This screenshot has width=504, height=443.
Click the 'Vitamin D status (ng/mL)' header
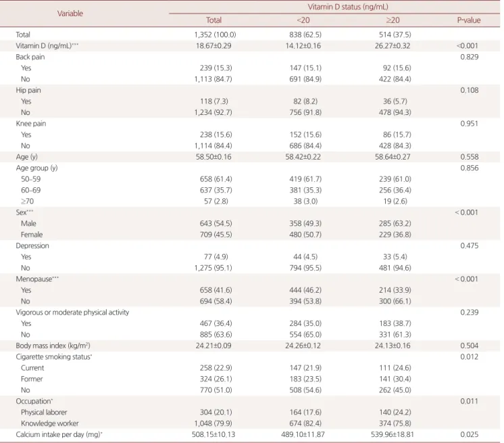coord(348,7)
